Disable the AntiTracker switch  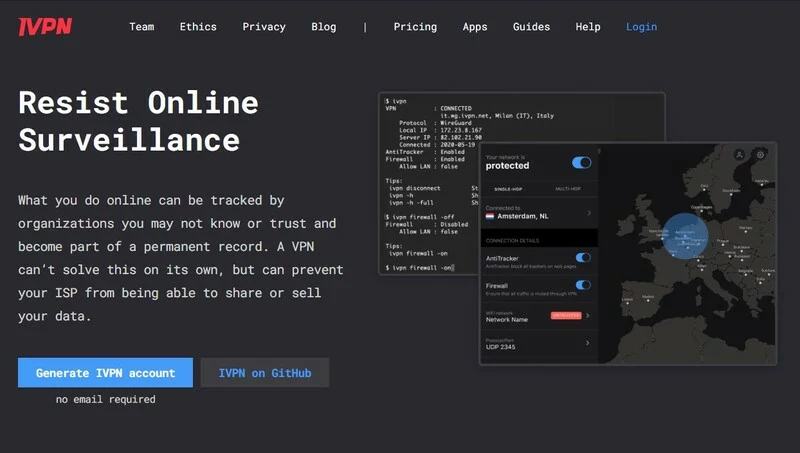tap(583, 258)
